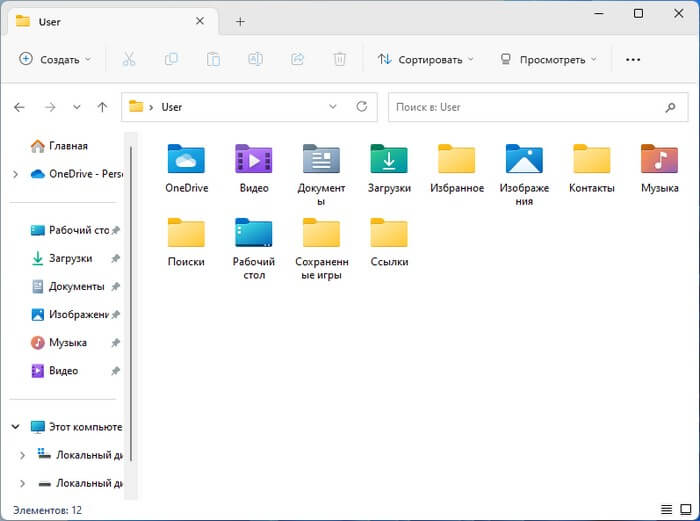This screenshot has height=521, width=700.
Task: Click the Copy toolbar icon
Action: 171,59
